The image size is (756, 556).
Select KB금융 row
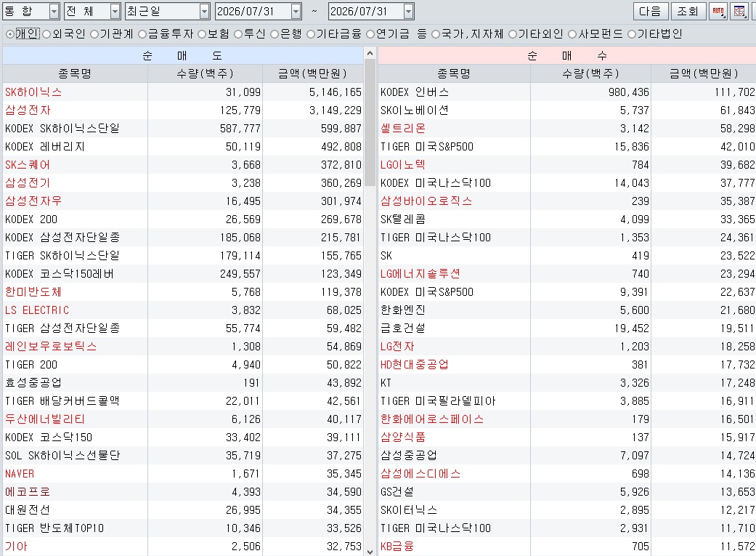click(567, 547)
